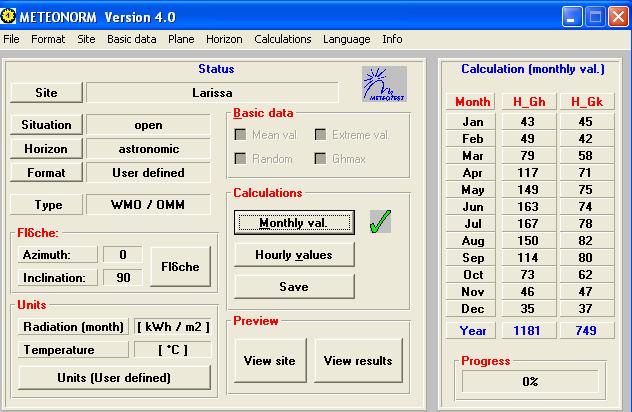The image size is (632, 412).
Task: Click the Hourly values button
Action: [294, 255]
